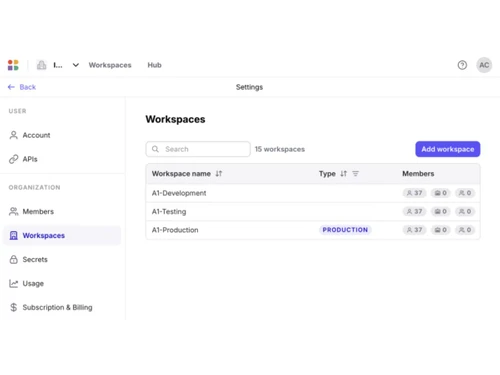Select Workspaces in the sidebar

pyautogui.click(x=63, y=235)
